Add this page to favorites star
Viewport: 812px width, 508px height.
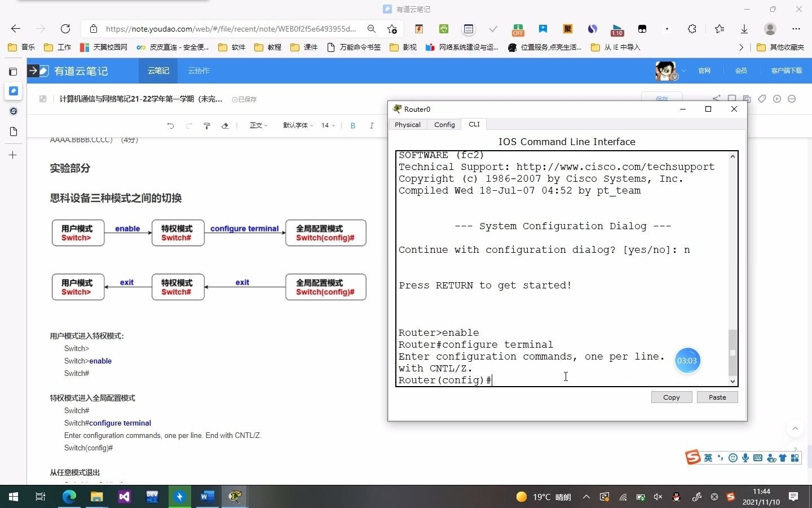pyautogui.click(x=392, y=29)
